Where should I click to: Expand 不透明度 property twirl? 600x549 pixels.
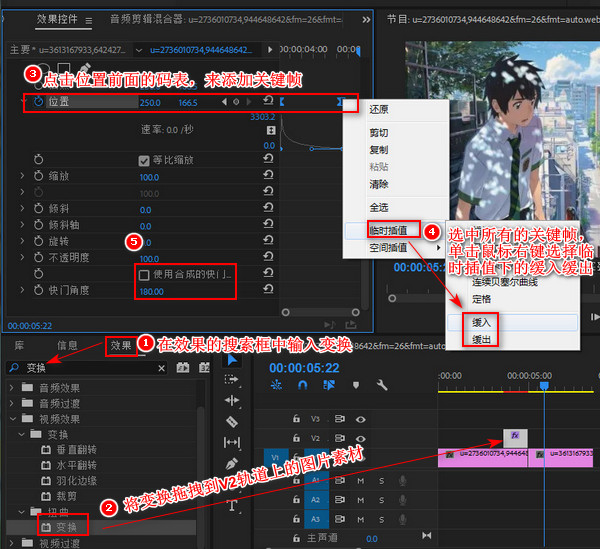[x=22, y=257]
